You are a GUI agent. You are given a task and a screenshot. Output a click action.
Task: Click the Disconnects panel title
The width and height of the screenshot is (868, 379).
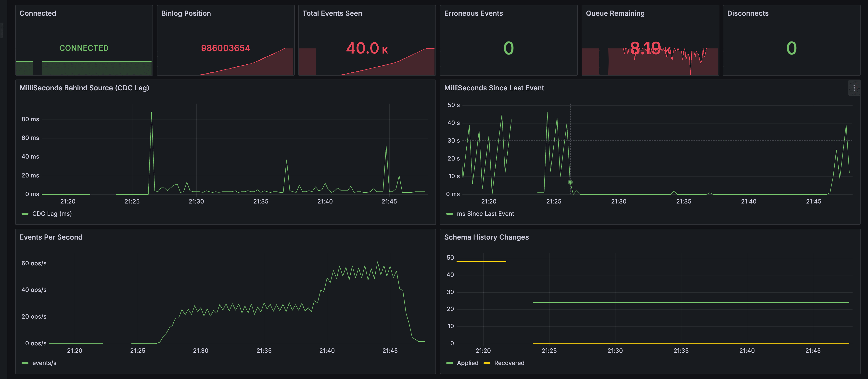(x=747, y=14)
